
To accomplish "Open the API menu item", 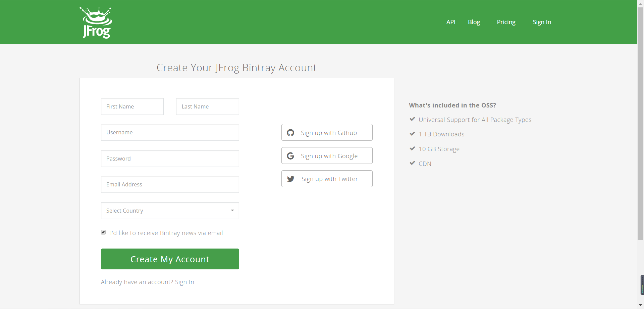I will point(451,22).
